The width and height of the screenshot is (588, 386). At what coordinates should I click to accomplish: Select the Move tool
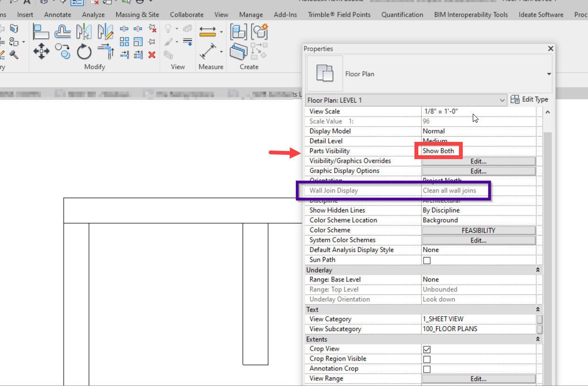coord(41,52)
